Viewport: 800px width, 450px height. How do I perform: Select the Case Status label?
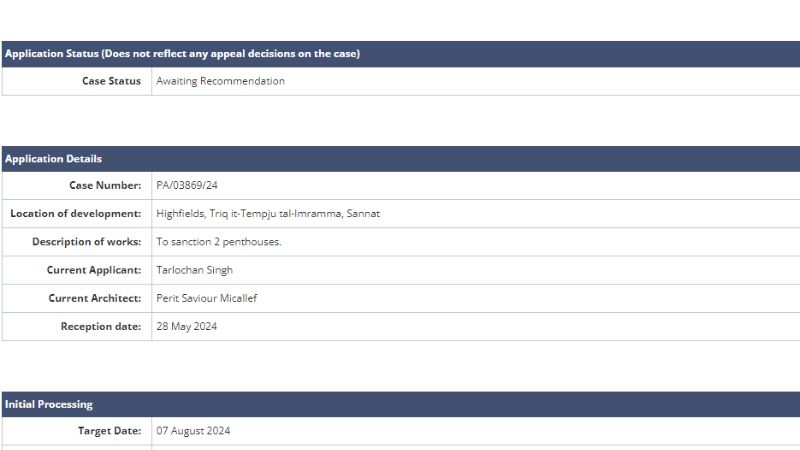click(111, 81)
